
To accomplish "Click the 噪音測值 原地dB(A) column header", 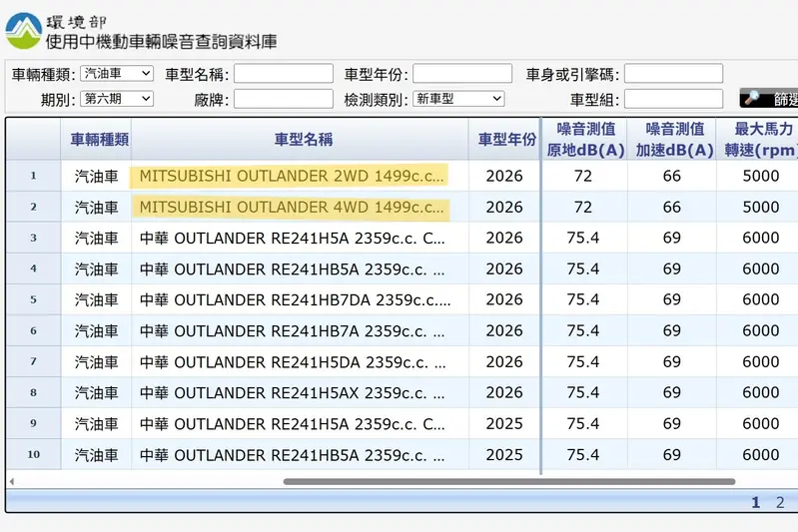I will 584,140.
